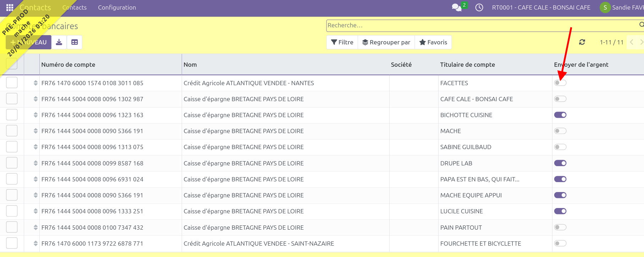This screenshot has width=644, height=257.
Task: Open the conversations chat icon
Action: (456, 7)
